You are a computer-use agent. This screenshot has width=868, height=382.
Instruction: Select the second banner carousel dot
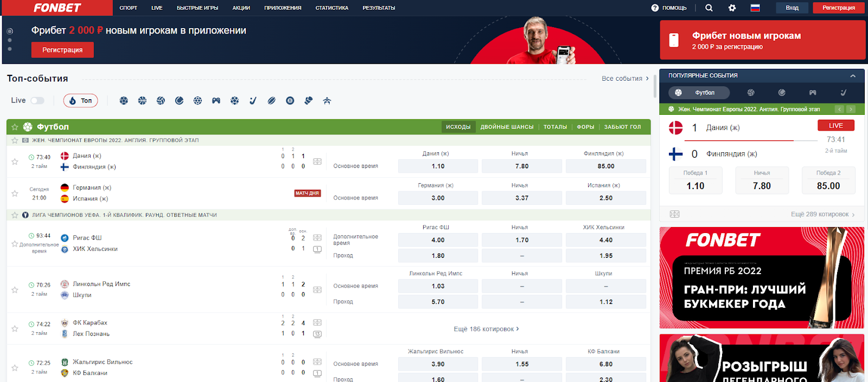(x=10, y=40)
